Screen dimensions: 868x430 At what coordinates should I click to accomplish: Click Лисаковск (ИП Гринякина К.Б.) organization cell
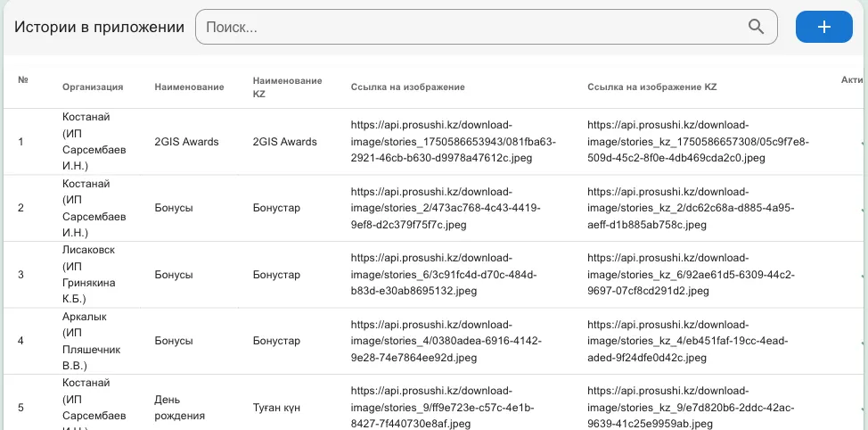coord(89,275)
